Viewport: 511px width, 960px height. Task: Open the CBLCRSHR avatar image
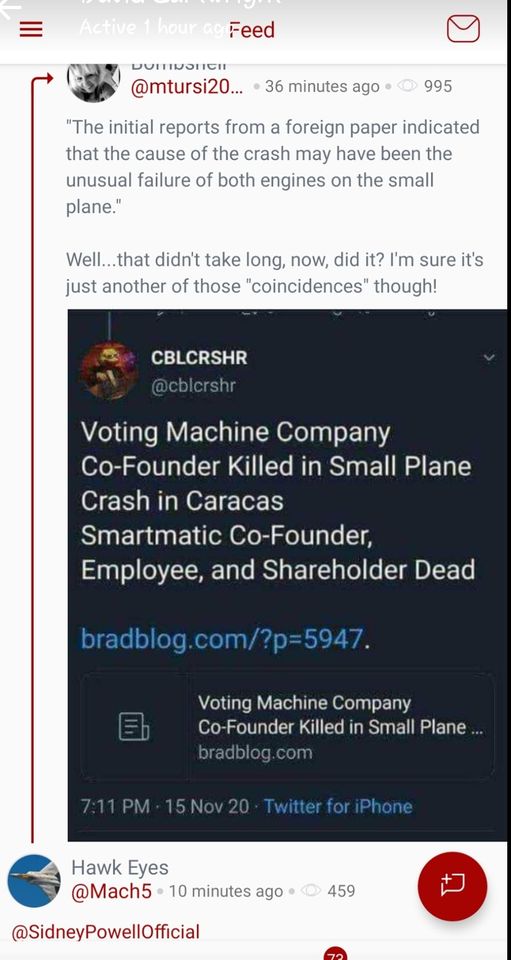click(110, 369)
